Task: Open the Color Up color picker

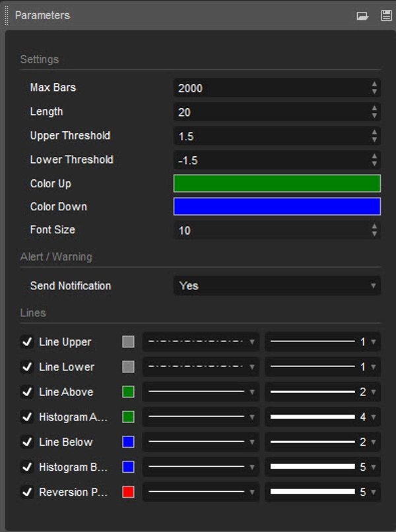Action: (x=277, y=183)
